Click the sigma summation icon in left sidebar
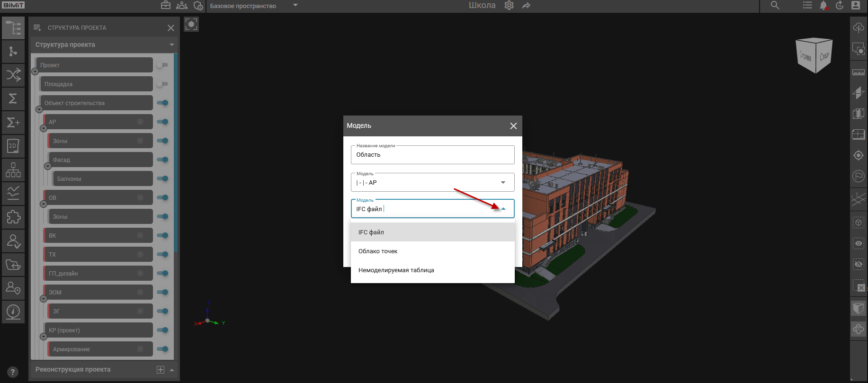The height and width of the screenshot is (383, 868). [13, 98]
